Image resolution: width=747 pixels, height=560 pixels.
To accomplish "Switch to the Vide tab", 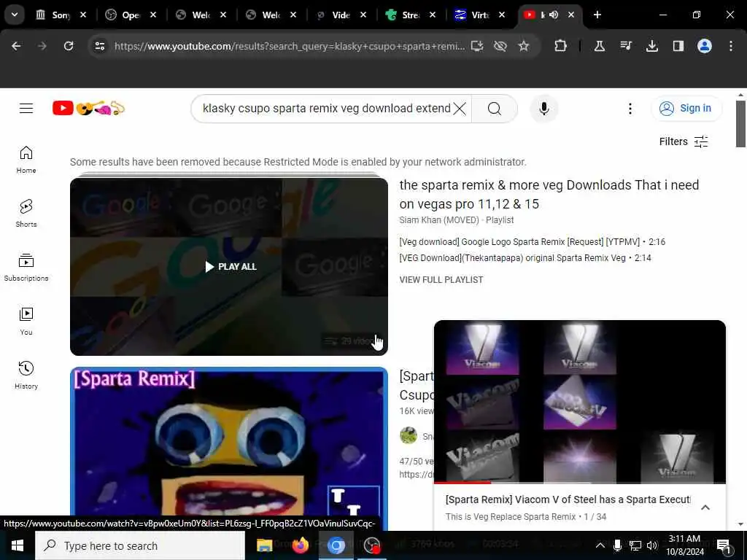I will tap(341, 15).
